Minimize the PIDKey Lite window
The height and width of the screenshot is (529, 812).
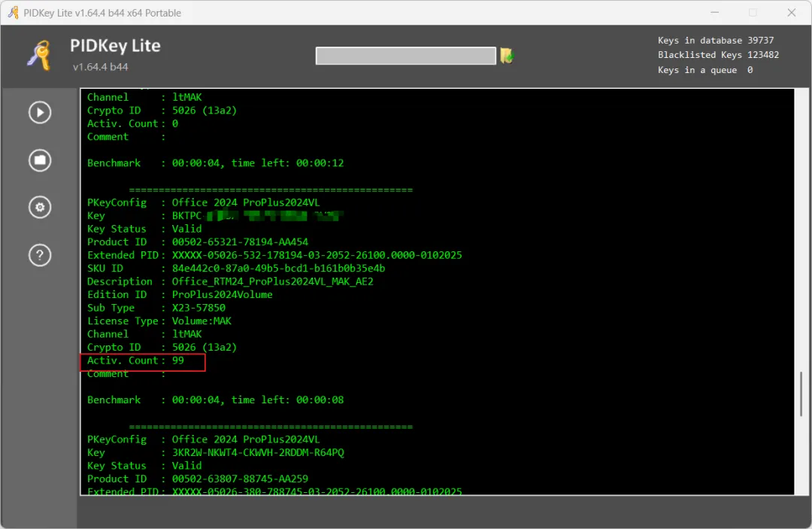click(715, 13)
